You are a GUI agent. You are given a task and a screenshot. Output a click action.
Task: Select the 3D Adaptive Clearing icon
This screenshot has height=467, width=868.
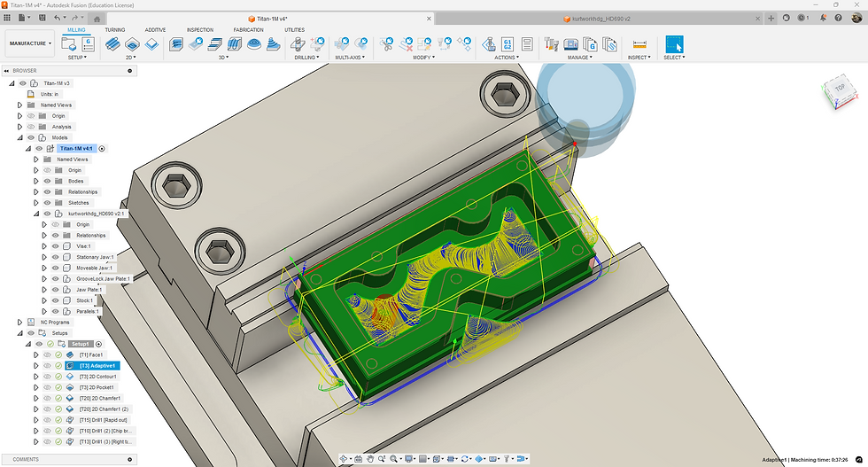tap(176, 44)
